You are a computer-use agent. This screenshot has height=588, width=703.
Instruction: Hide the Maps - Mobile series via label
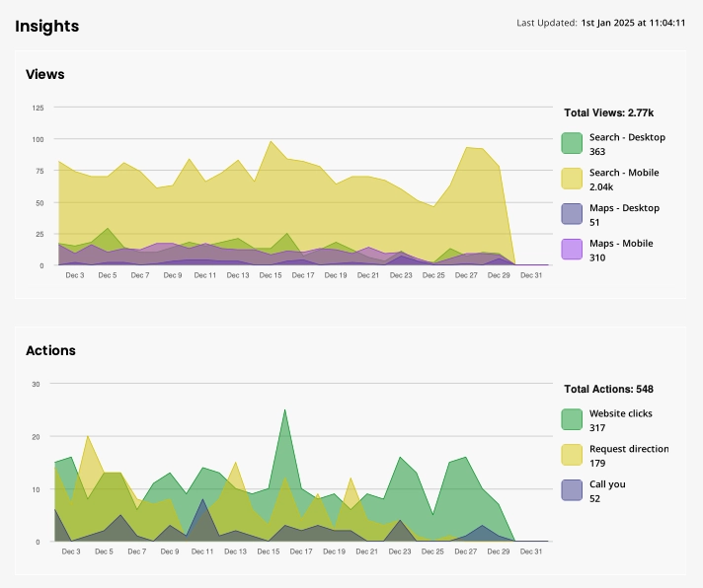pos(621,244)
